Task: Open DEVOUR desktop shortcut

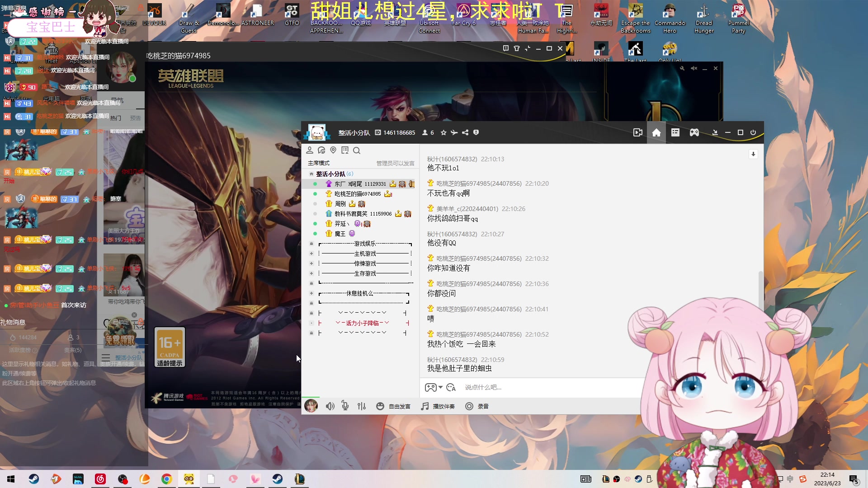Action: [154, 15]
